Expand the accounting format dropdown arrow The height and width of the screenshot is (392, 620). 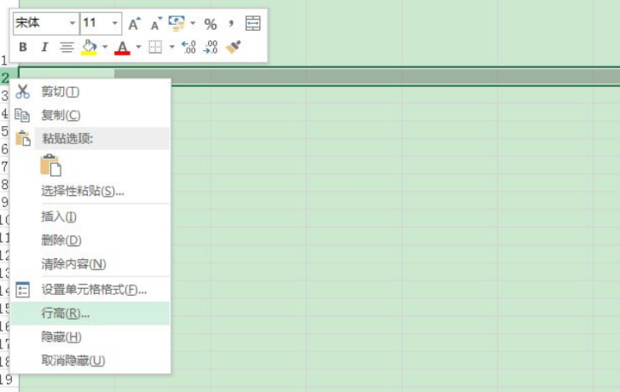(193, 23)
